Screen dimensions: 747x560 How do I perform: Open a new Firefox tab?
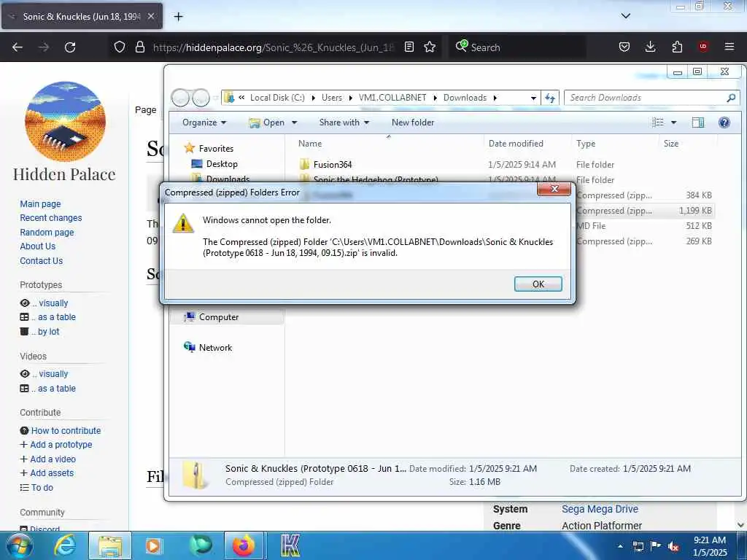pyautogui.click(x=178, y=17)
